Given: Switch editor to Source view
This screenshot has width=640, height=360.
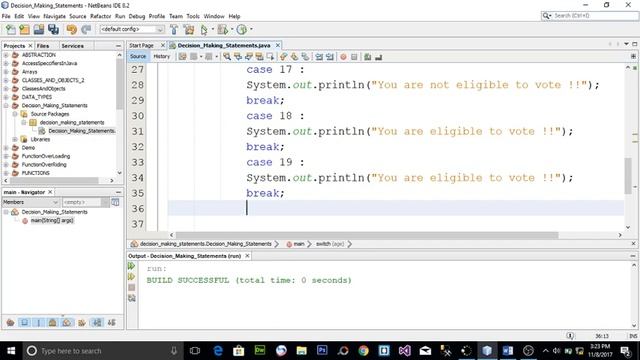Looking at the screenshot, I should click(138, 56).
